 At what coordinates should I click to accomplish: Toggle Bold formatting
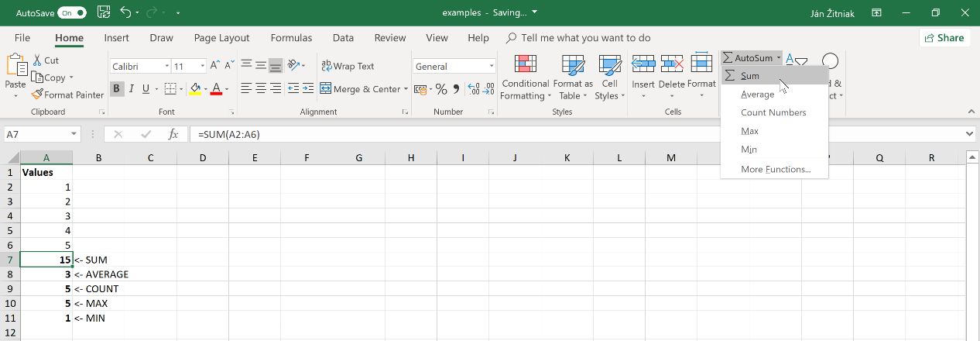click(x=117, y=89)
